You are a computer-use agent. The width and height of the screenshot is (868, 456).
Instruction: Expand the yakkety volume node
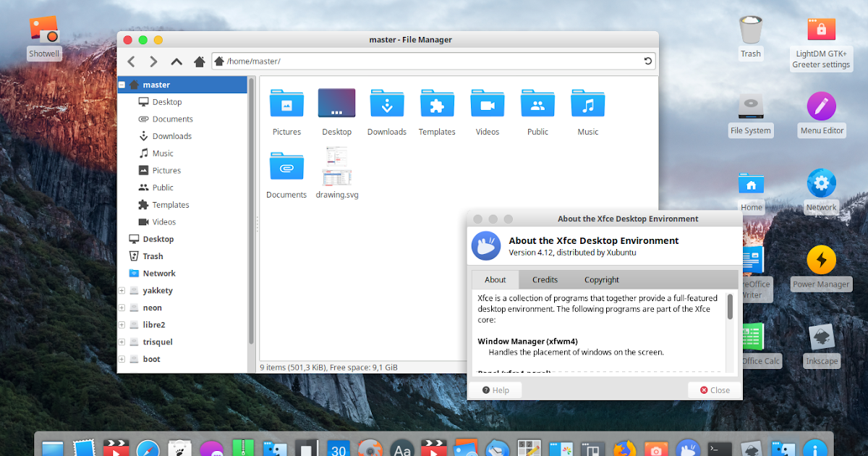pos(122,290)
